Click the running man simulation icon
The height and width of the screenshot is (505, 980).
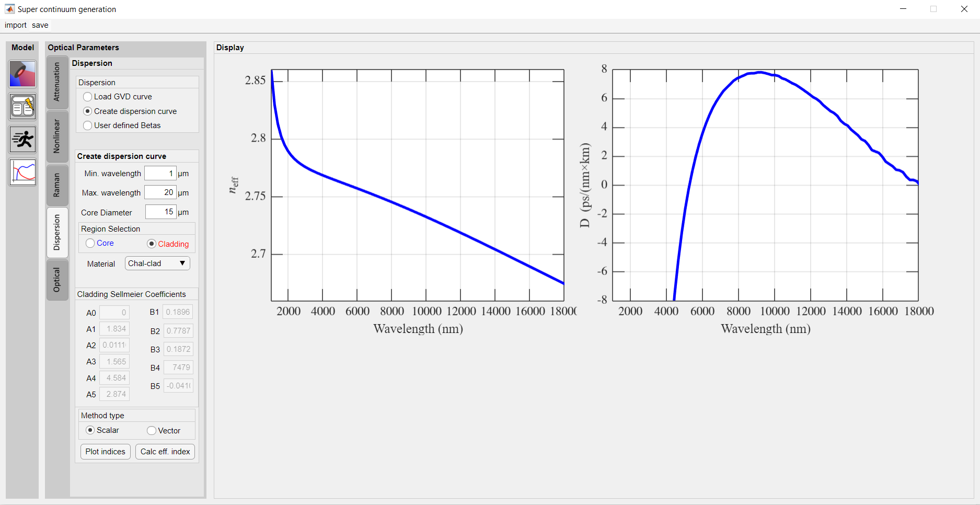click(x=22, y=140)
